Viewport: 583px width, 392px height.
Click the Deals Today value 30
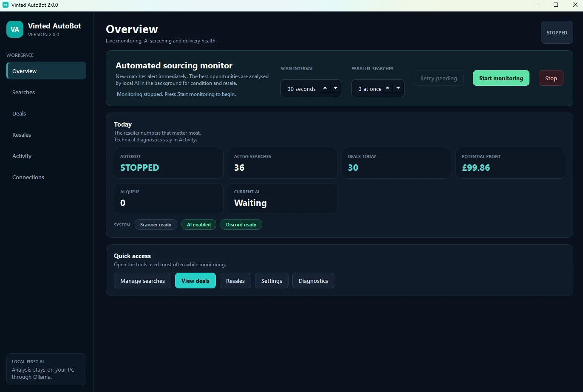[353, 168]
